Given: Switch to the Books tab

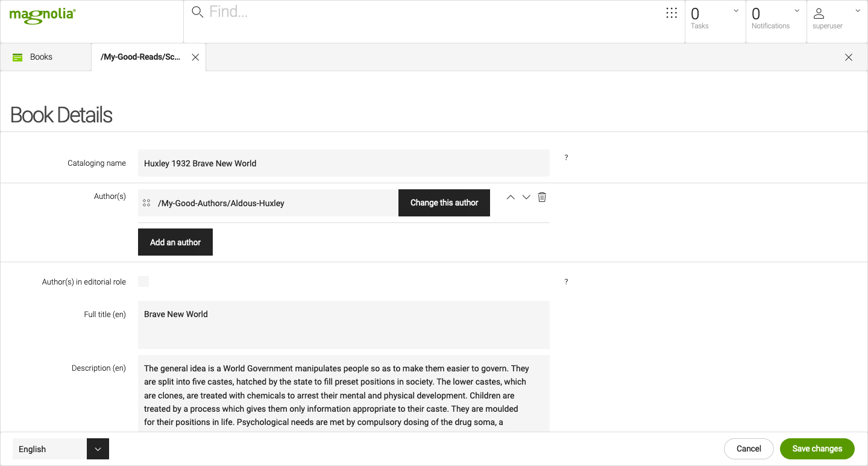Looking at the screenshot, I should point(40,57).
